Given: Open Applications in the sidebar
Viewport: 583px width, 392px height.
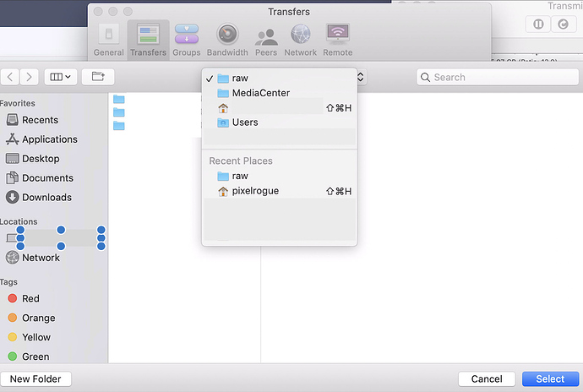Looking at the screenshot, I should coord(49,139).
